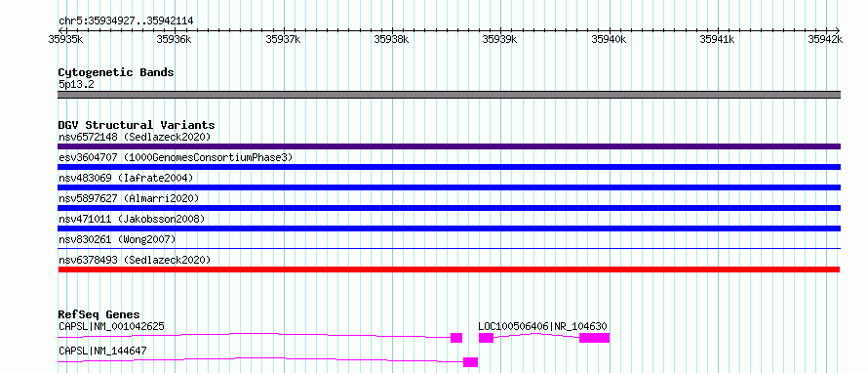Open the nsv6572148 (Sedlazeck2020) variant label

135,137
